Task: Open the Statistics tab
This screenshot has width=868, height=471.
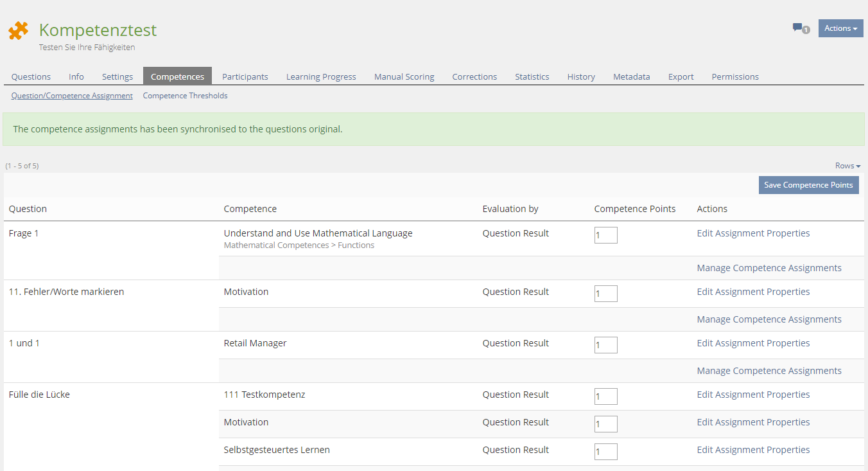Action: 532,76
